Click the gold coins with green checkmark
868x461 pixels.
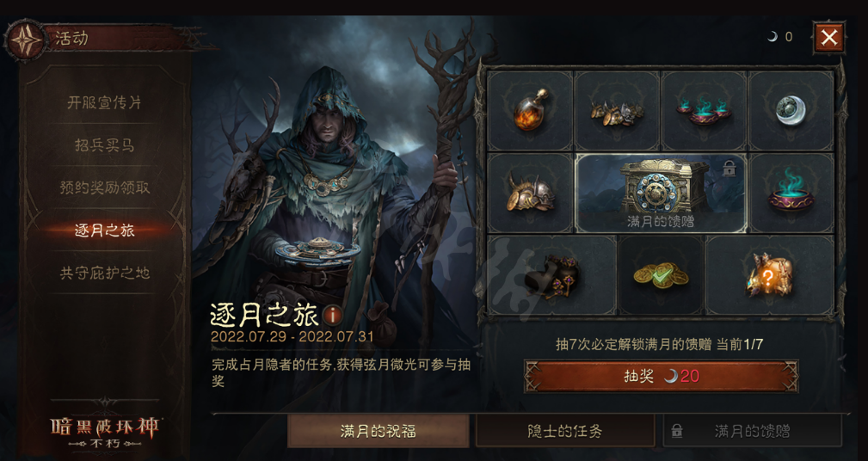[661, 275]
